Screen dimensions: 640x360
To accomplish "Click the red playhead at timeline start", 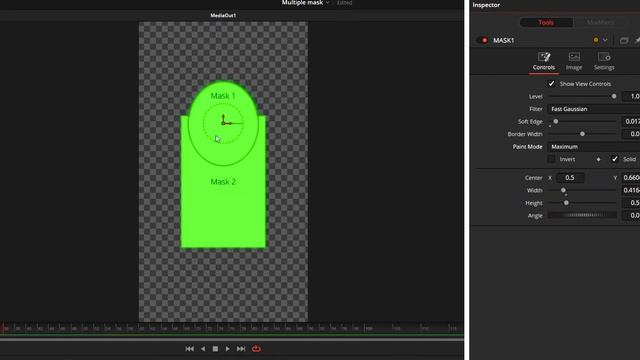I will tap(2, 328).
